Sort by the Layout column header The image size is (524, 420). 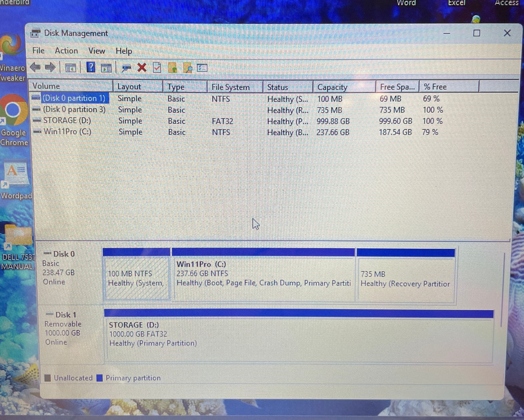(x=138, y=86)
